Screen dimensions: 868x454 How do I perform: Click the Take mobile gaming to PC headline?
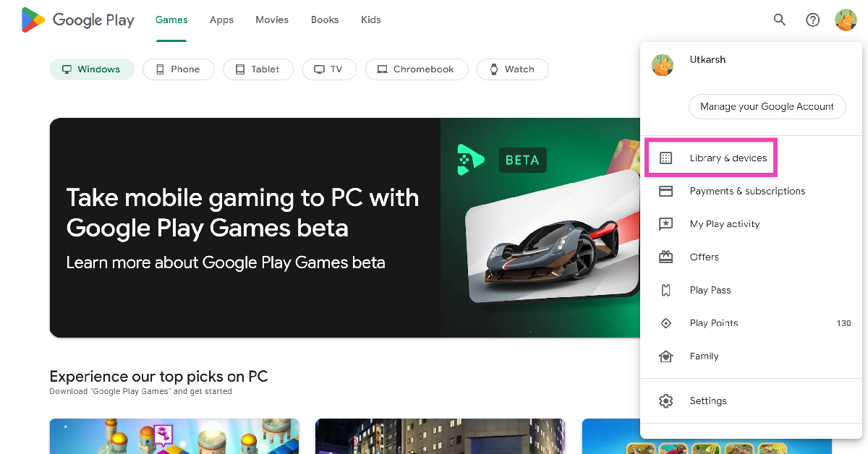point(242,213)
